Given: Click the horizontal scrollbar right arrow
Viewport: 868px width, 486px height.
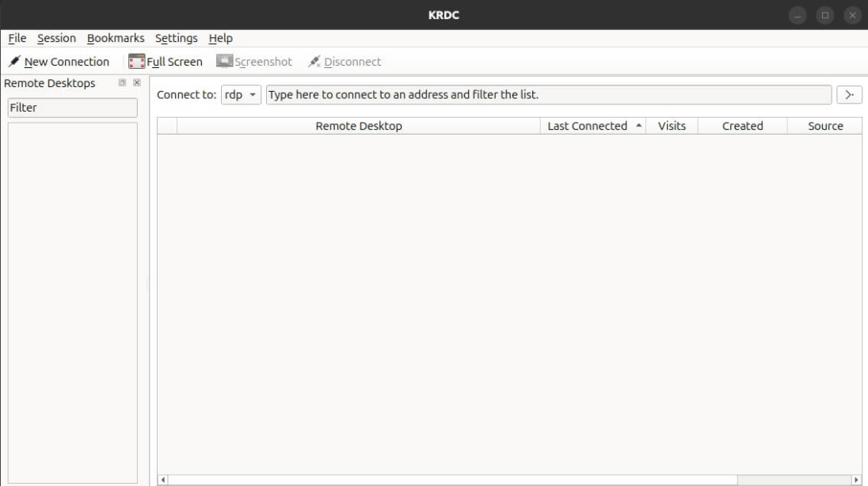Looking at the screenshot, I should (856, 480).
